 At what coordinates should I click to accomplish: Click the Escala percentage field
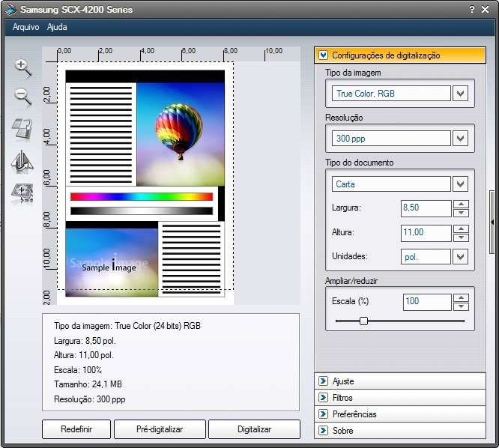427,302
